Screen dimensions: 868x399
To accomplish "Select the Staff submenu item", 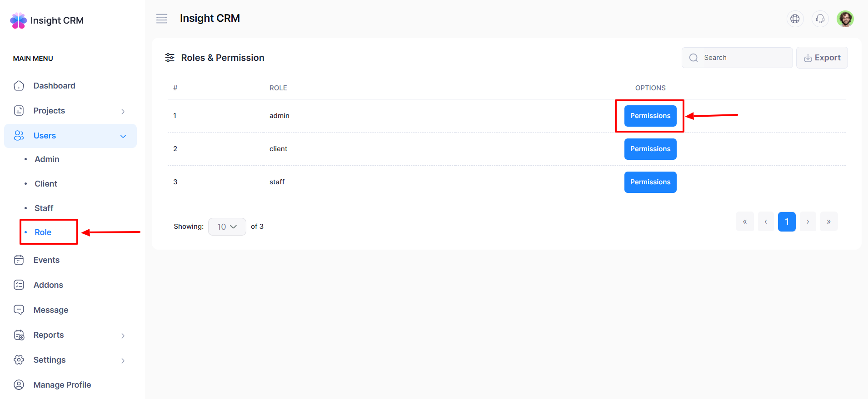I will (44, 208).
